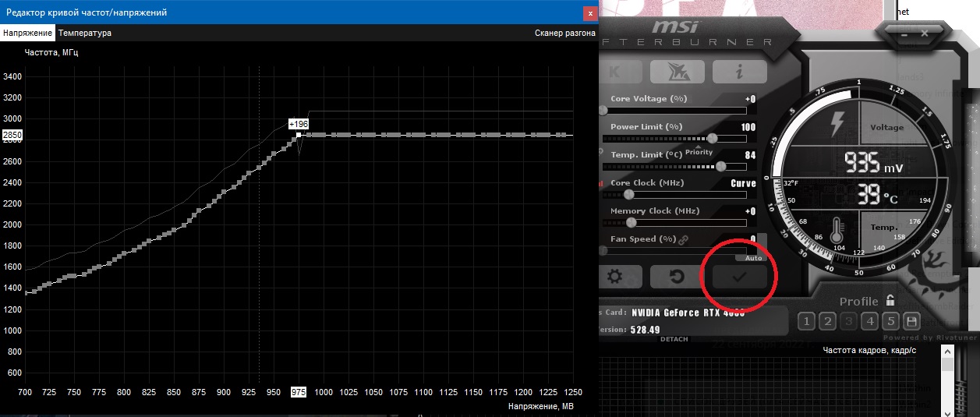Select profile slot 5
Image resolution: width=980 pixels, height=417 pixels.
pyautogui.click(x=891, y=321)
